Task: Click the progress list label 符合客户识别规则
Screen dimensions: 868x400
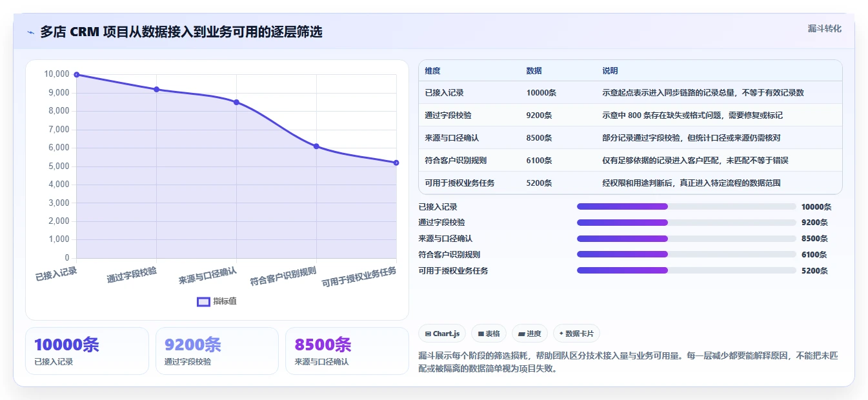Action: coord(449,255)
